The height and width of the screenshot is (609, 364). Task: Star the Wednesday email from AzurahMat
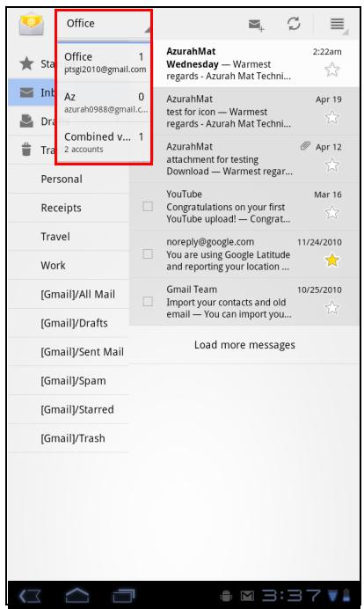pos(332,70)
